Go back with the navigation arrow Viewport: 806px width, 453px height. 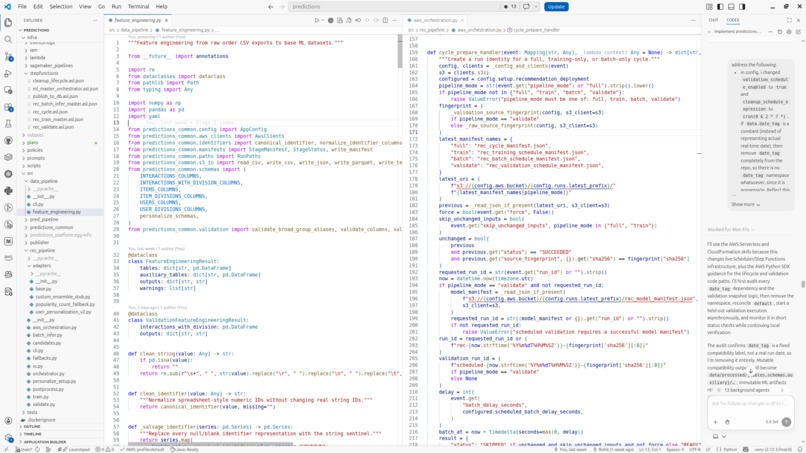(x=271, y=7)
